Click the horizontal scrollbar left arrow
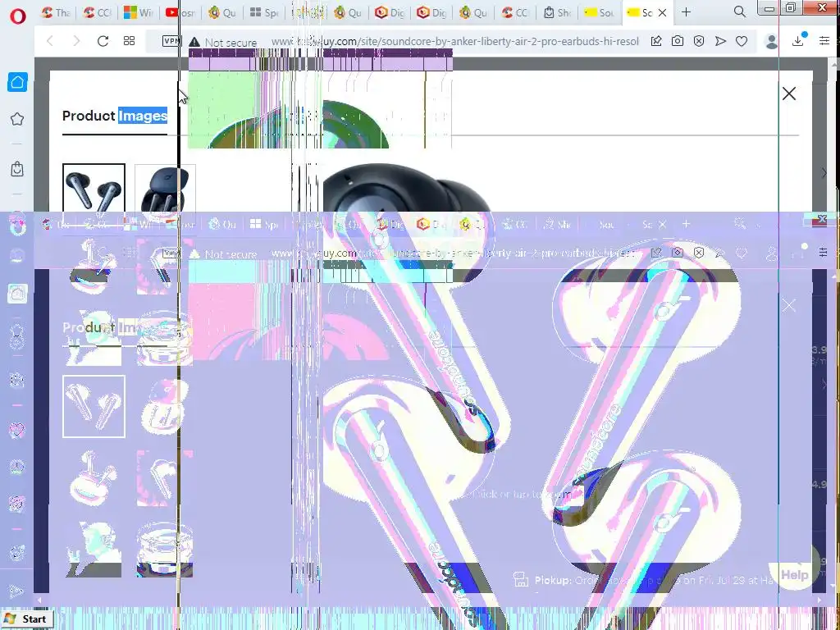The height and width of the screenshot is (630, 840). pos(39,600)
